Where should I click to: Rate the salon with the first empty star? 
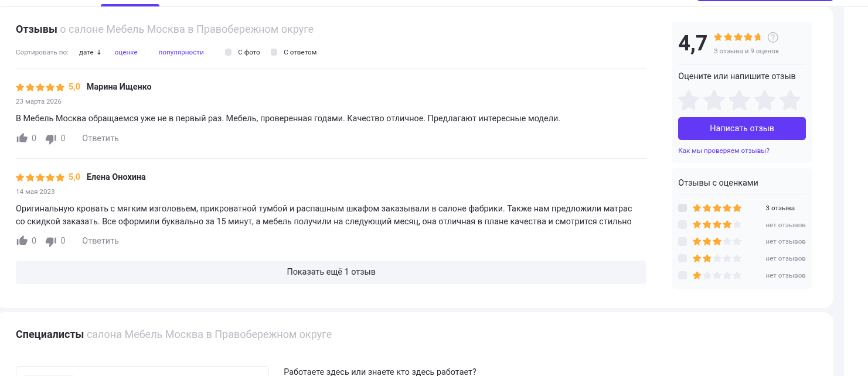pyautogui.click(x=689, y=100)
